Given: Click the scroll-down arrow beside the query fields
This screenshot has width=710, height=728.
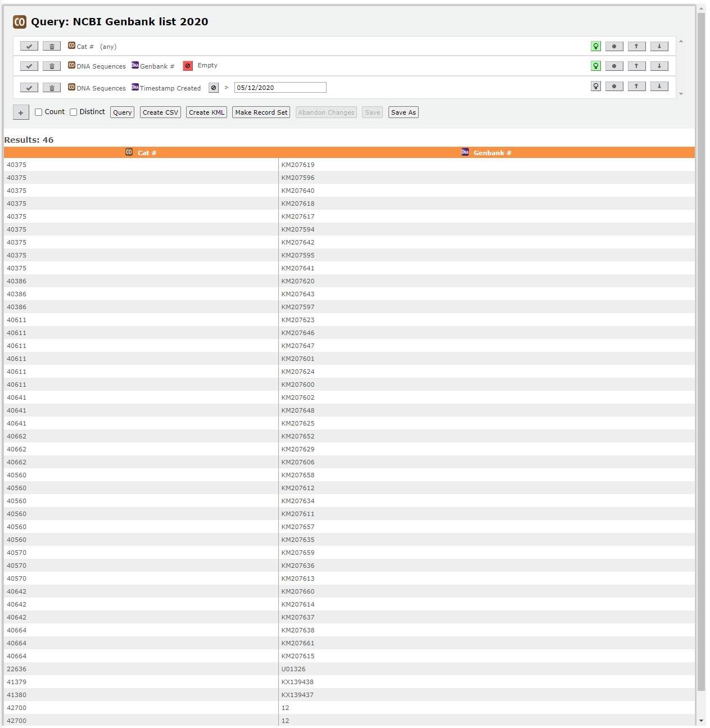Looking at the screenshot, I should pos(681,93).
